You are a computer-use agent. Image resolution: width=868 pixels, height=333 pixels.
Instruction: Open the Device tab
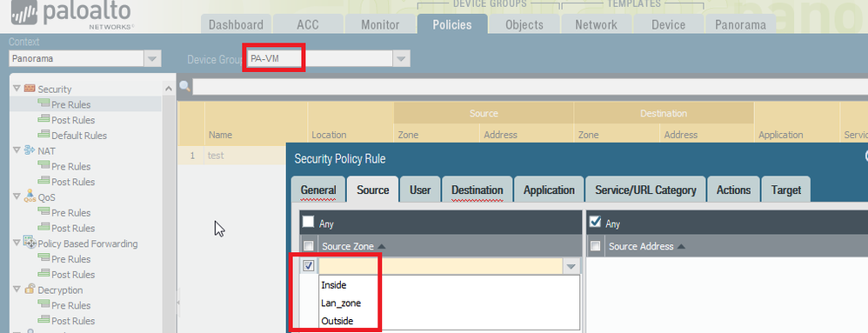pyautogui.click(x=668, y=24)
